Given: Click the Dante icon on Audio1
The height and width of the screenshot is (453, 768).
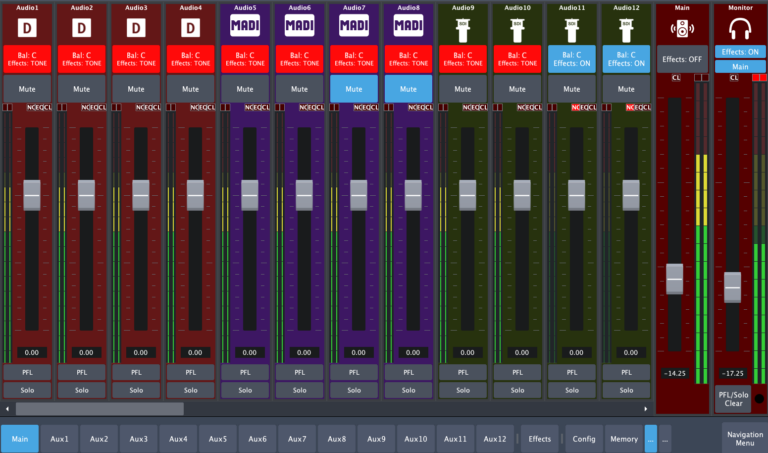Looking at the screenshot, I should [x=27, y=28].
